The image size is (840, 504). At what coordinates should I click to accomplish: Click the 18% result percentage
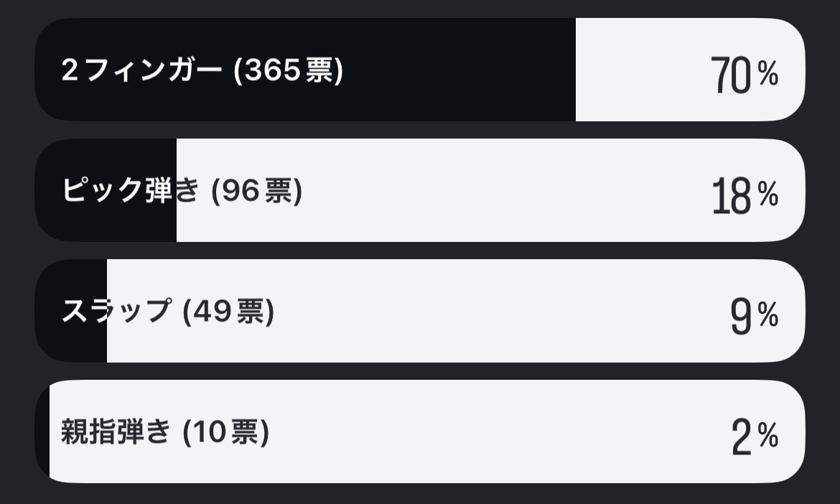point(744,195)
